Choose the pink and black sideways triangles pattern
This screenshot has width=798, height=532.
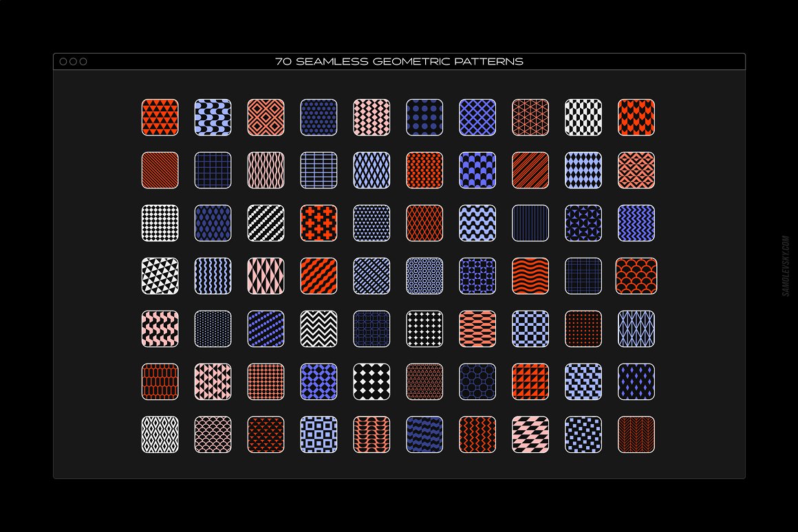point(213,382)
